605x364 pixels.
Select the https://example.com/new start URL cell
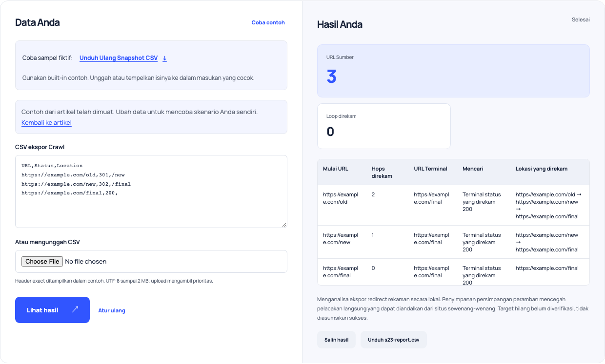click(341, 239)
